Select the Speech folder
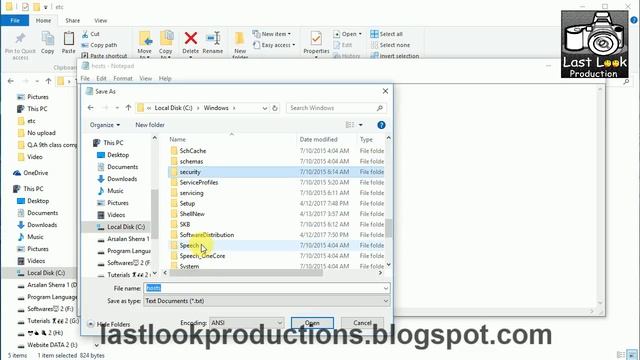 pos(189,245)
